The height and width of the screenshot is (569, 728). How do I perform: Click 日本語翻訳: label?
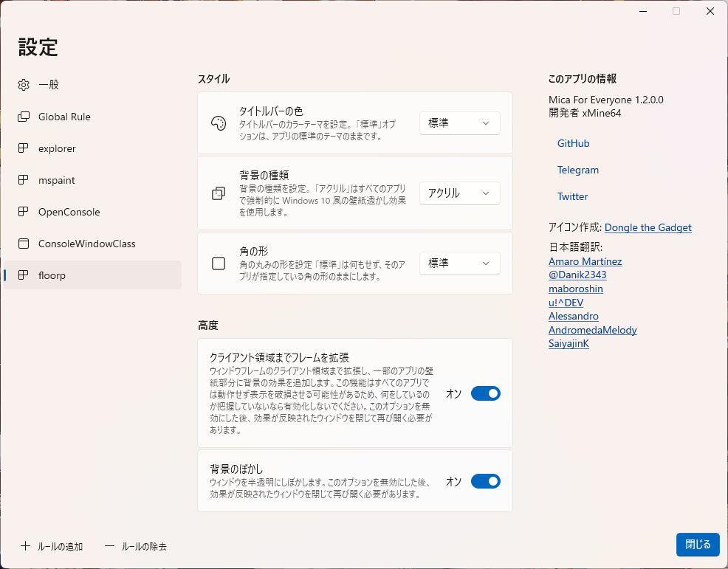coord(576,247)
